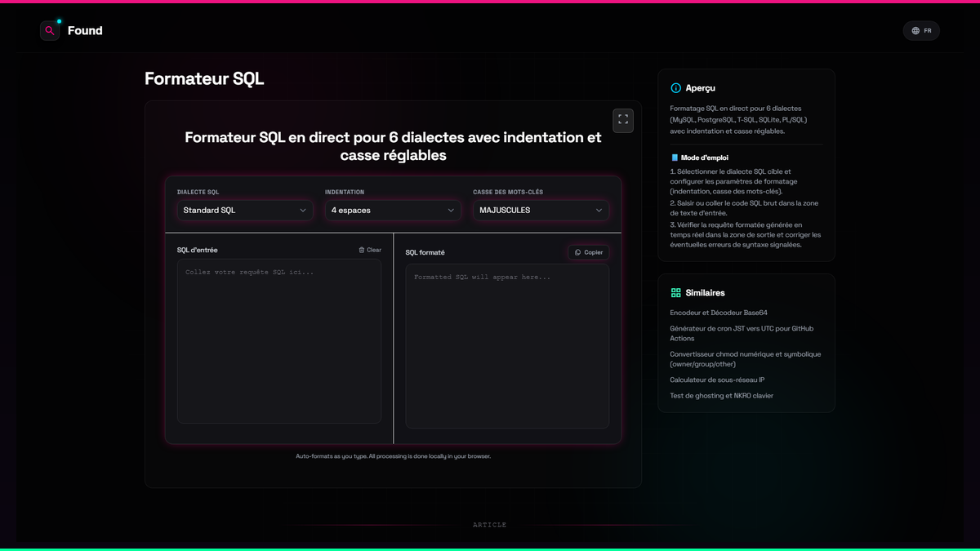Click the 'Formateur SQL en direct pour 6 dialectes' headline
Screen dimensions: 980x551
(x=393, y=146)
